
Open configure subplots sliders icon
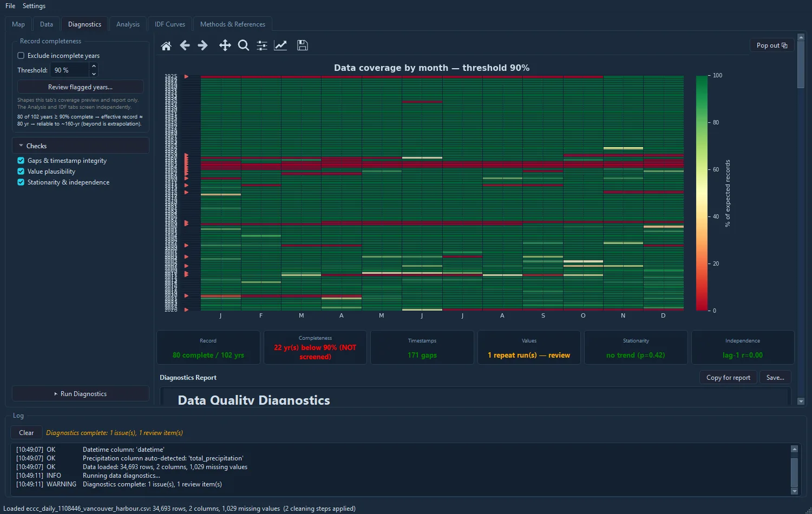pos(262,45)
